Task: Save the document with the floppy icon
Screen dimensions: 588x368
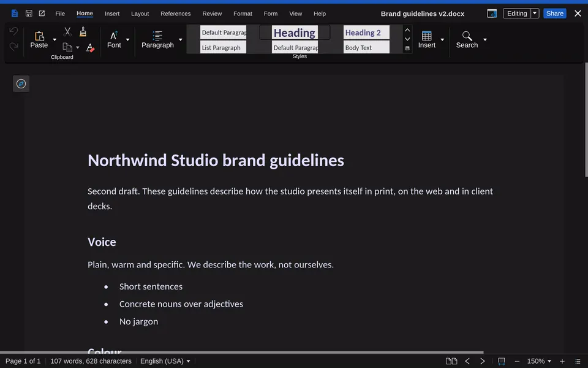Action: click(x=29, y=13)
